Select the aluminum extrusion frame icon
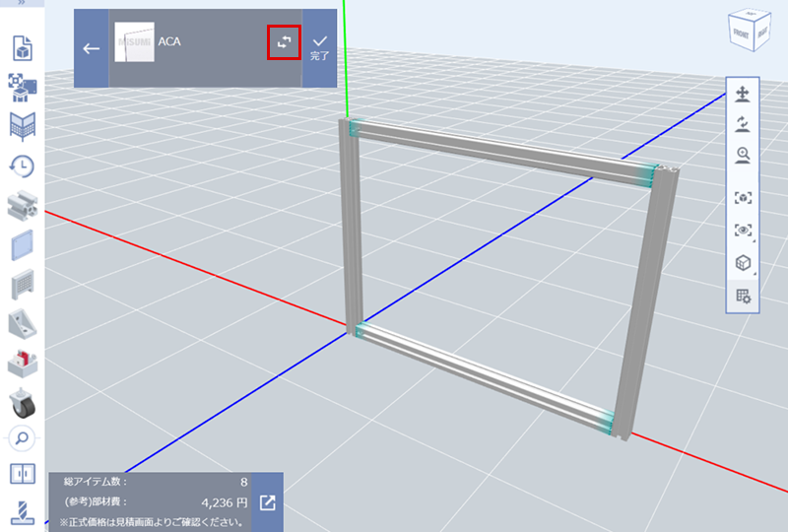788x532 pixels. click(22, 205)
